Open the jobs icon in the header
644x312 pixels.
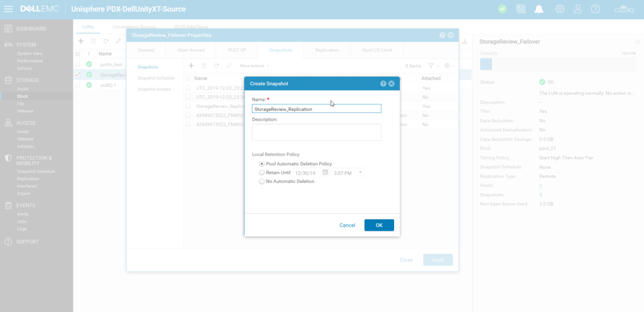click(x=521, y=9)
